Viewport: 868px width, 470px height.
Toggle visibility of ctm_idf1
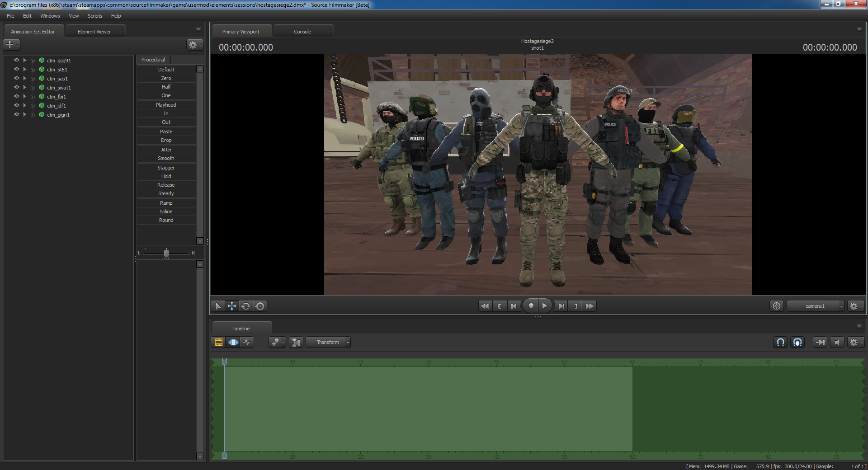click(17, 105)
